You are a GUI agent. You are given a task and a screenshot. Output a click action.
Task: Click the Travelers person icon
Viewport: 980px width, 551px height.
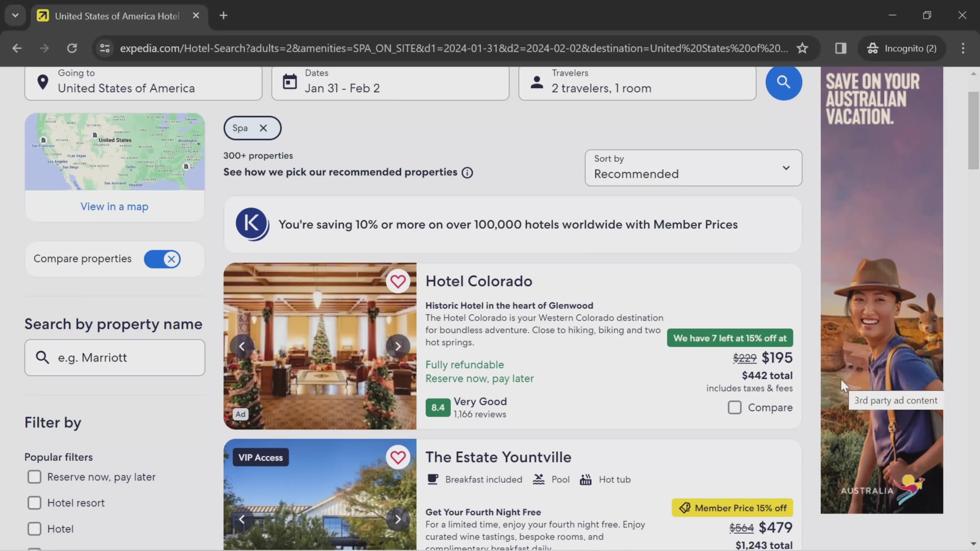click(537, 82)
